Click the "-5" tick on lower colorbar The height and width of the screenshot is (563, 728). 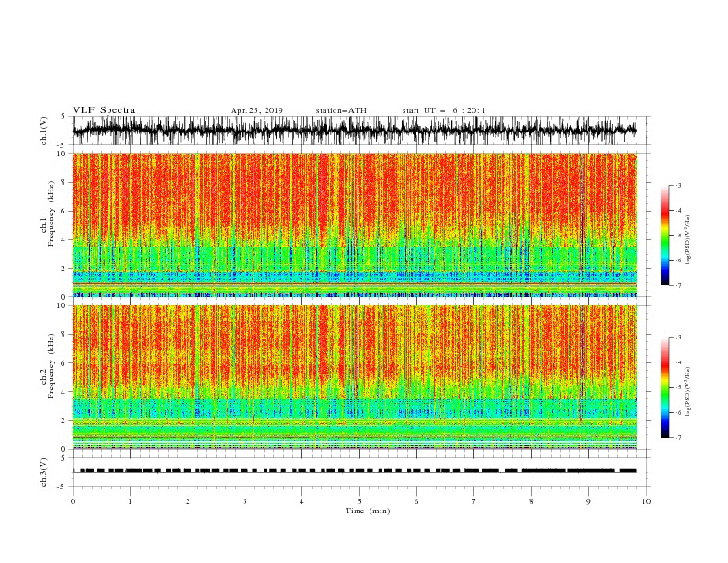677,387
